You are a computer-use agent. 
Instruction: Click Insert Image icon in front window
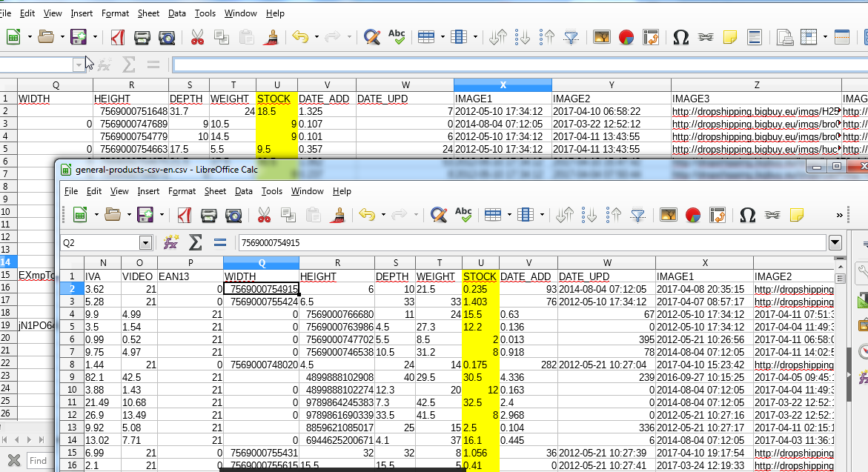668,215
